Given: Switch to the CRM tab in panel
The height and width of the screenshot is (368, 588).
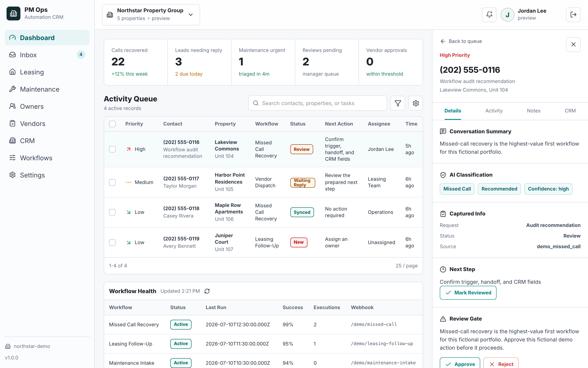Looking at the screenshot, I should [x=570, y=111].
